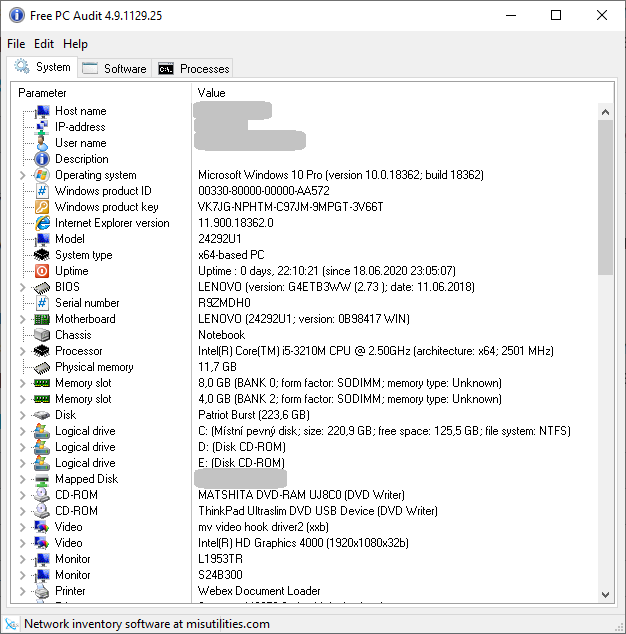The image size is (626, 634).
Task: Click the Chassis case icon
Action: [x=42, y=335]
